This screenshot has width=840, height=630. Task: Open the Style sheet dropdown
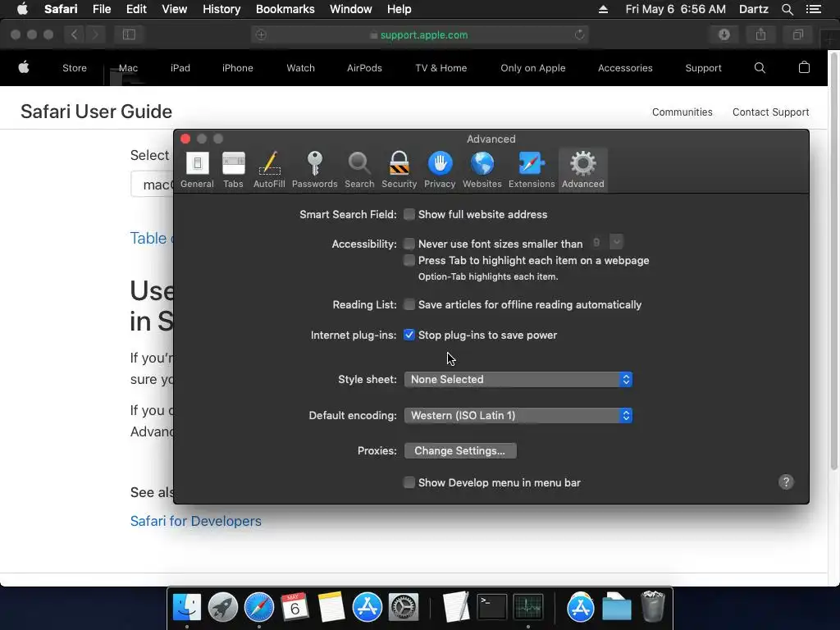point(518,379)
